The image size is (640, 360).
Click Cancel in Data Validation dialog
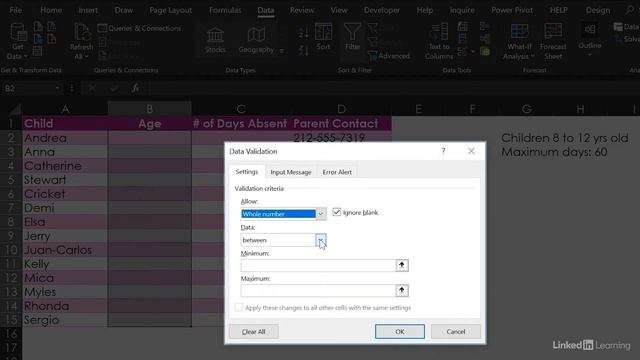456,331
